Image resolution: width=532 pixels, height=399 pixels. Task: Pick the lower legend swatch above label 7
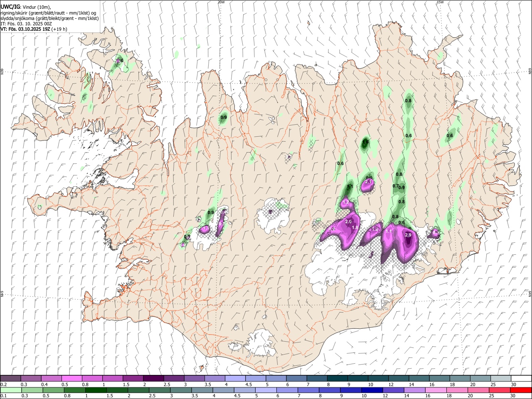click(x=308, y=390)
